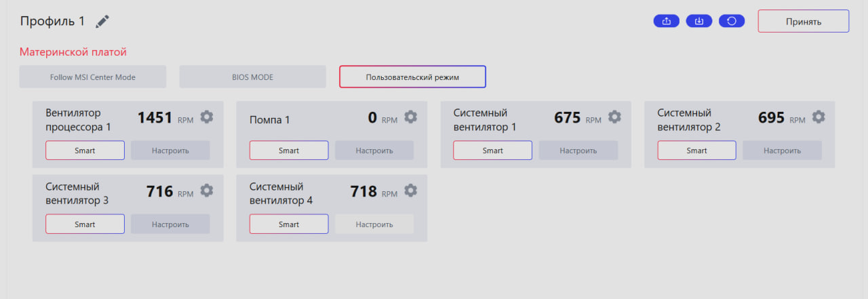Viewport: 868px width, 299px height.
Task: Click Принять button to apply
Action: [804, 21]
